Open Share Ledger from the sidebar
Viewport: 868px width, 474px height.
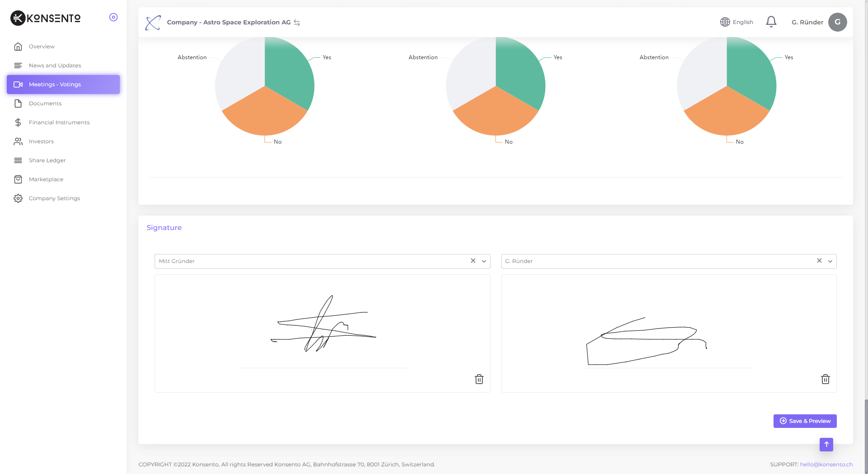pos(47,160)
